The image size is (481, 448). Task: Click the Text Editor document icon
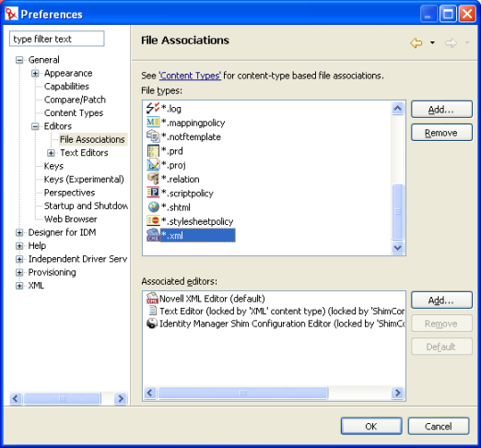[152, 311]
